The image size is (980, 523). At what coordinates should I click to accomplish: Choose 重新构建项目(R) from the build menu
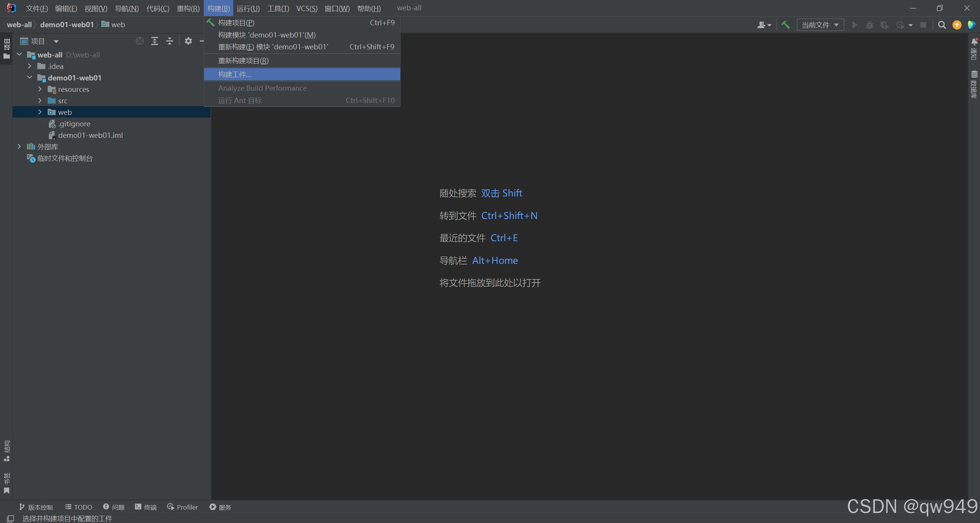tap(243, 60)
